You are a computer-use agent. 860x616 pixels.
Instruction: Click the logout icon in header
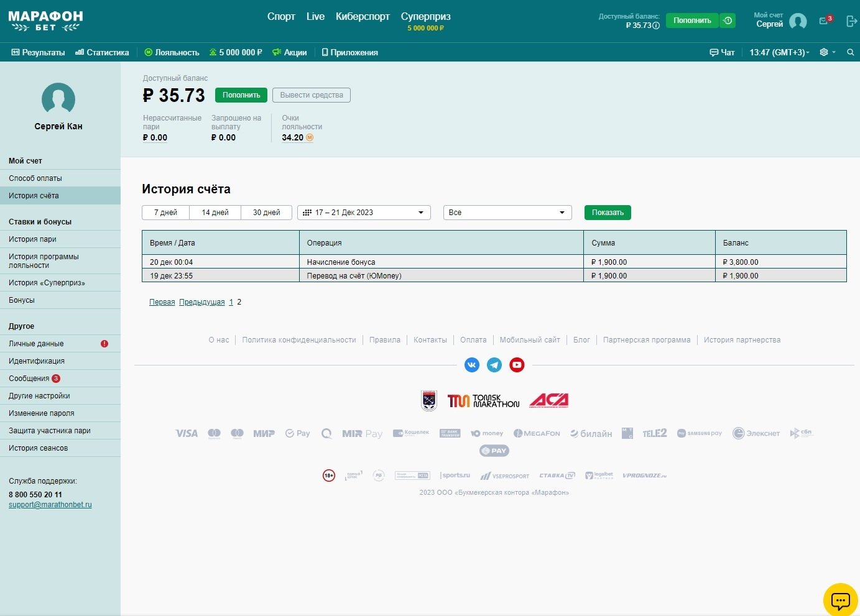pyautogui.click(x=851, y=21)
